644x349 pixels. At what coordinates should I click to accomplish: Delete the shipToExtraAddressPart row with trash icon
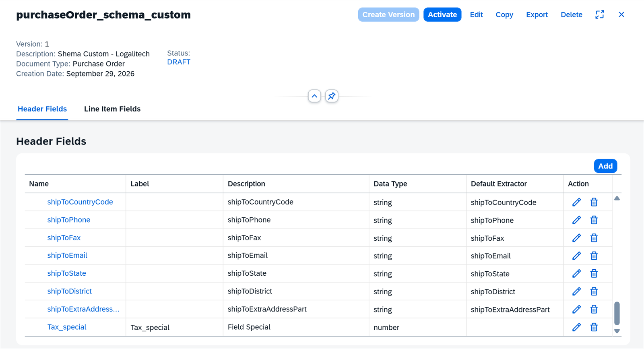(x=594, y=309)
